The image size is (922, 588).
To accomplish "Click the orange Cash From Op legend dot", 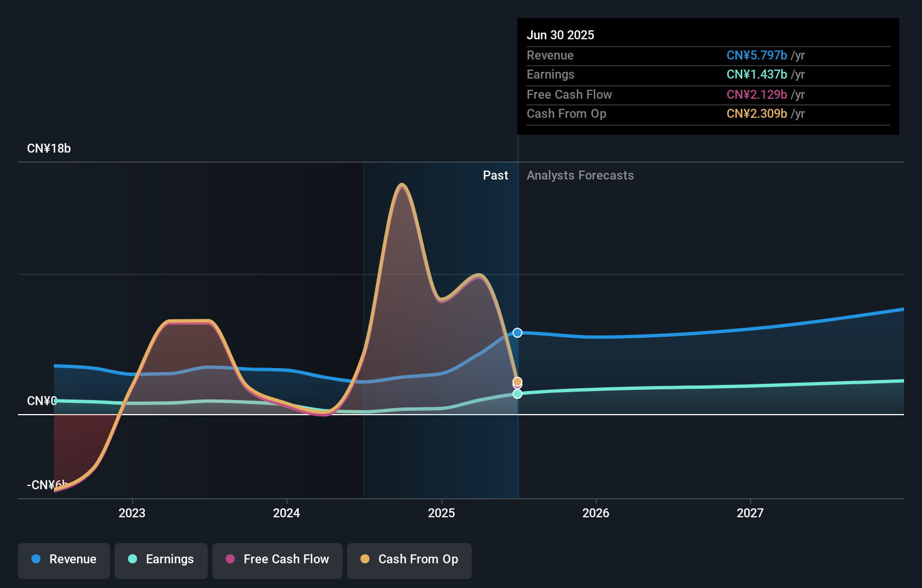I will coord(365,559).
